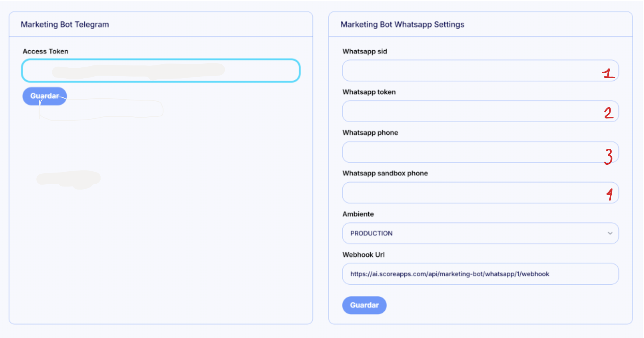Click into the Whatsapp token field
Viewport: 644px width, 338px height.
pos(468,111)
